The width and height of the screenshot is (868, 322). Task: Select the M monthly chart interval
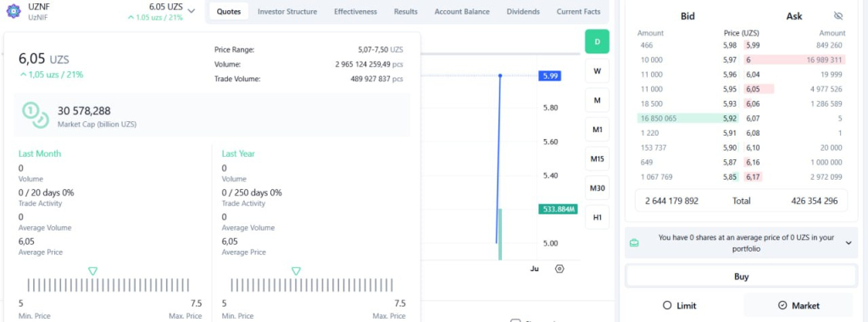[x=598, y=100]
